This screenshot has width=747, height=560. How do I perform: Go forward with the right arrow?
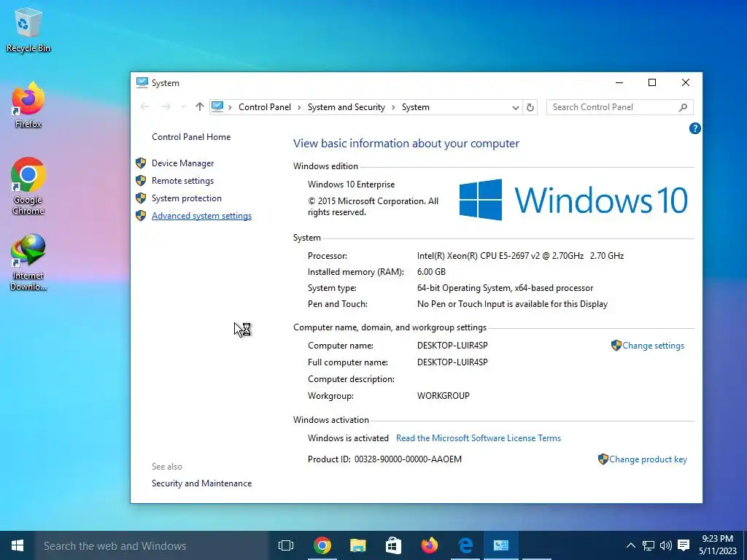166,107
